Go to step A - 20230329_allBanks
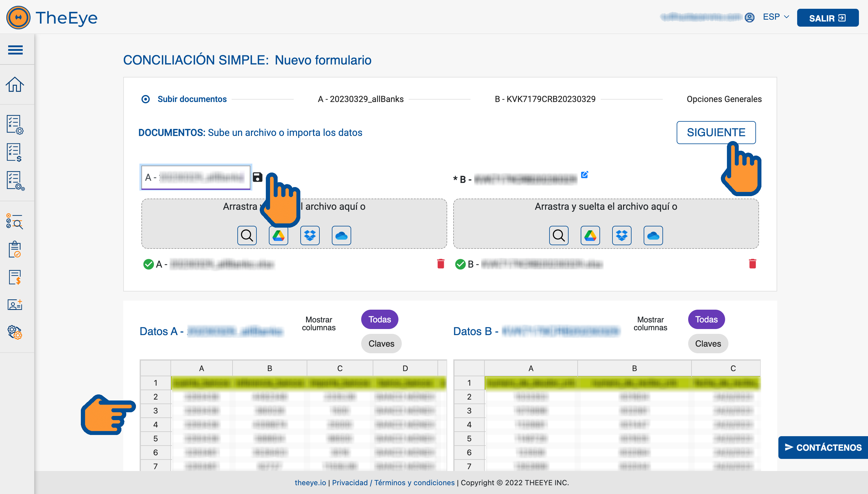 click(x=360, y=99)
